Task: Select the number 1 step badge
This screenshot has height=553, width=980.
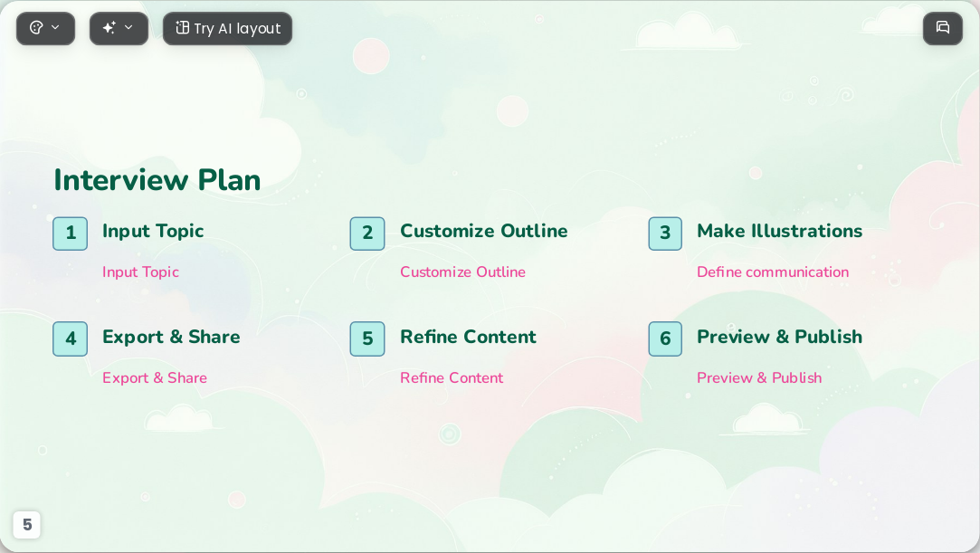Action: tap(70, 234)
